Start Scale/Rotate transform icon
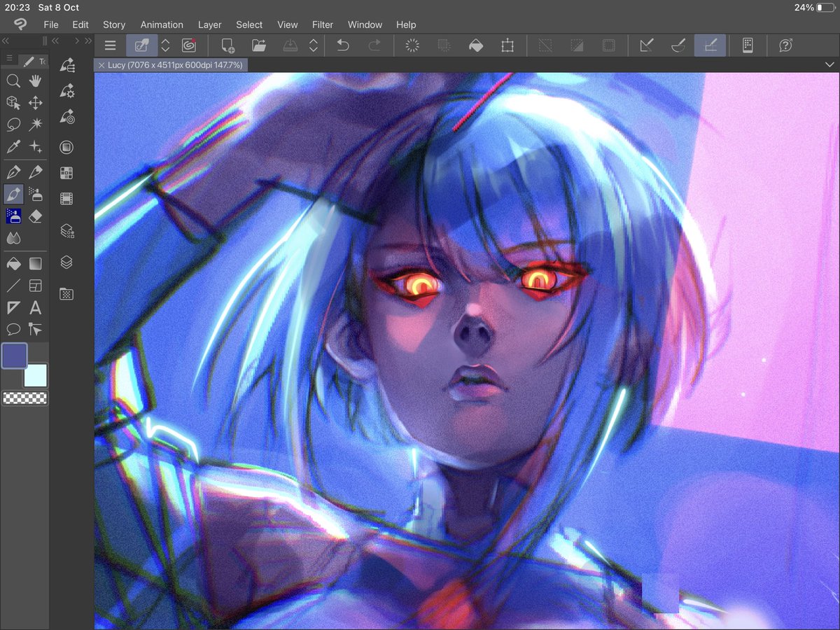The height and width of the screenshot is (630, 840). click(507, 45)
